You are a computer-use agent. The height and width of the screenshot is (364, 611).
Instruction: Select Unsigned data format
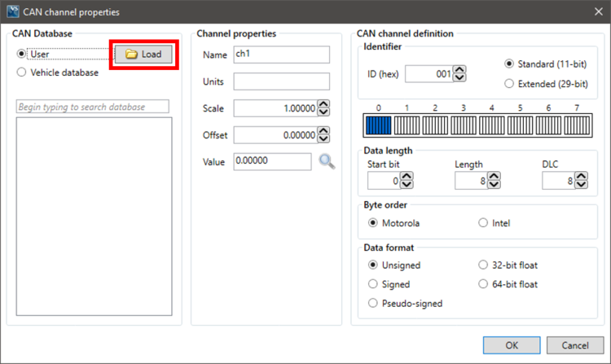click(x=373, y=265)
